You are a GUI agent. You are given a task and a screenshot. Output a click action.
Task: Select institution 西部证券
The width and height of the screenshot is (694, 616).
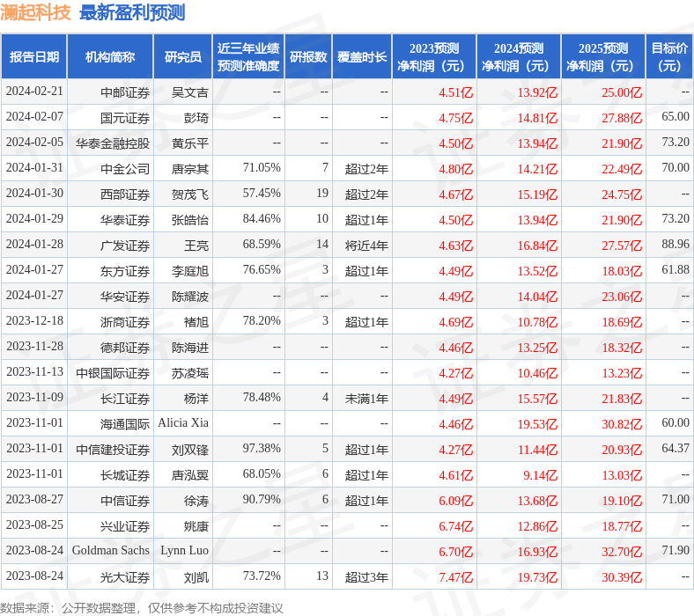tap(125, 194)
